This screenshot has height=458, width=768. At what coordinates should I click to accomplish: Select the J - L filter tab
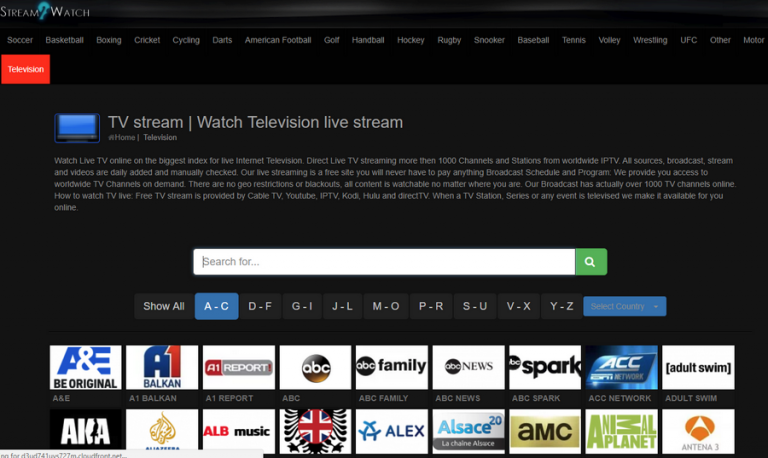tap(342, 306)
